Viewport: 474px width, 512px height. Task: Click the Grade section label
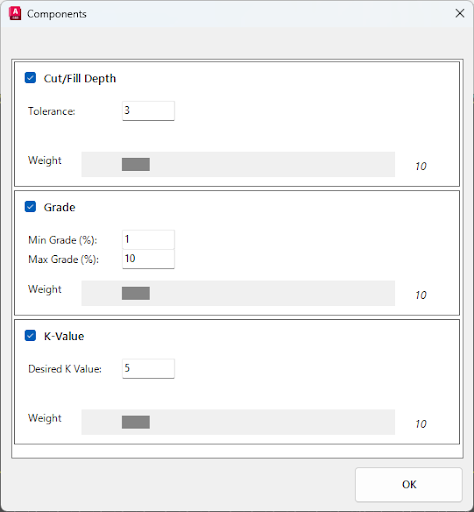click(x=59, y=207)
